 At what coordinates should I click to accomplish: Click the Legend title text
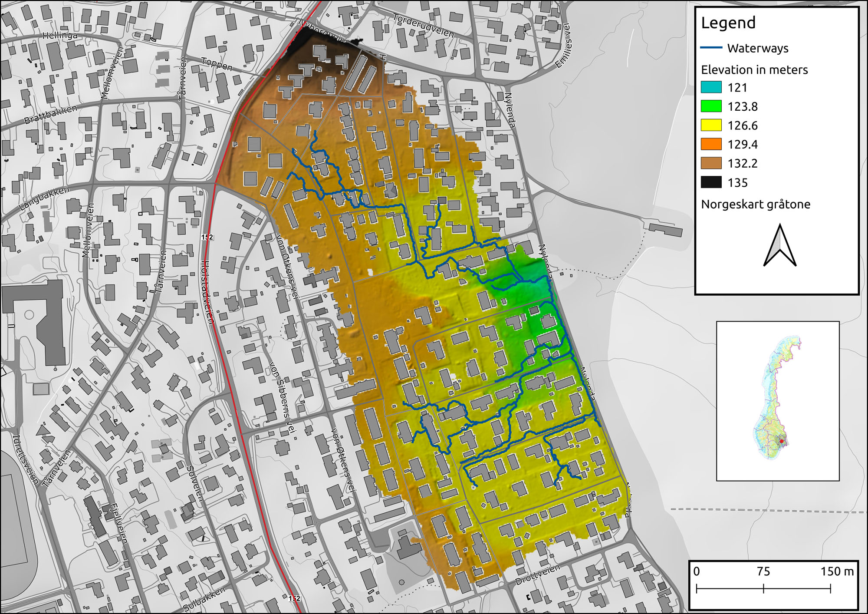tap(728, 23)
